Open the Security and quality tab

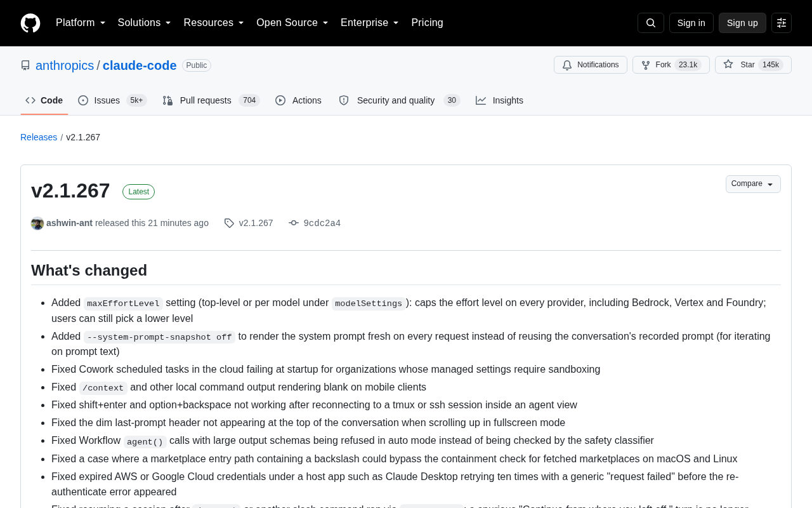(x=399, y=100)
